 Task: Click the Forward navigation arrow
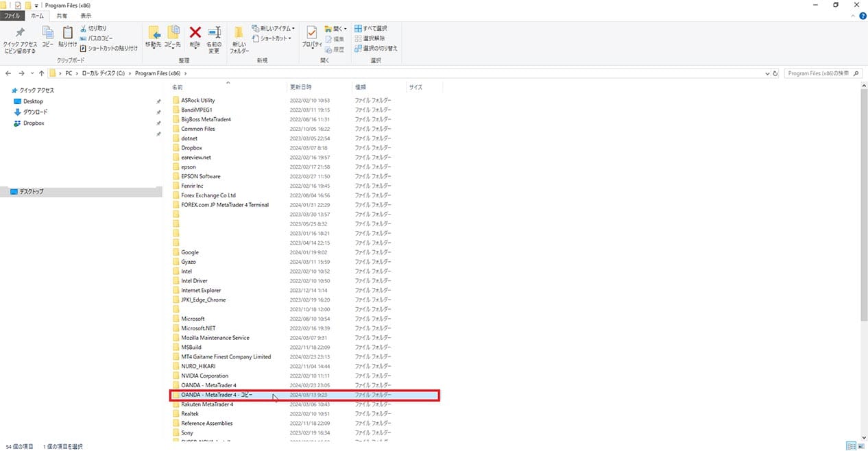pos(22,73)
